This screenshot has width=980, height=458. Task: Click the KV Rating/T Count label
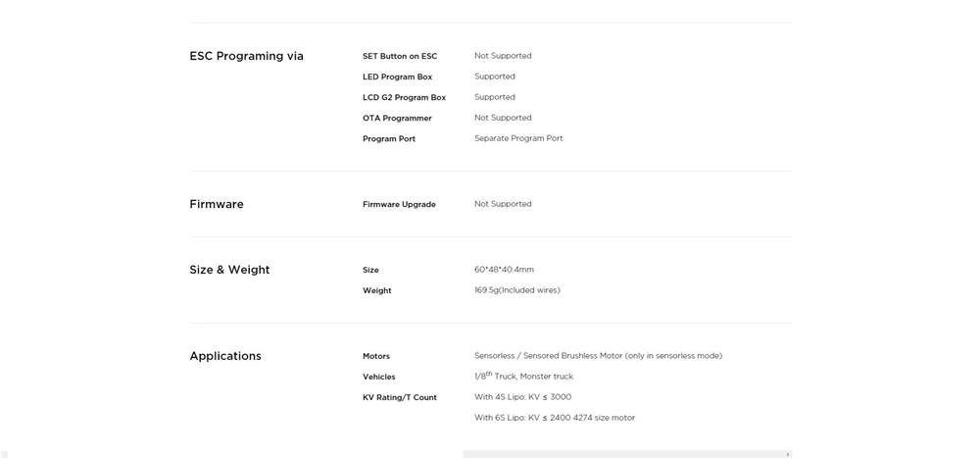coord(399,398)
